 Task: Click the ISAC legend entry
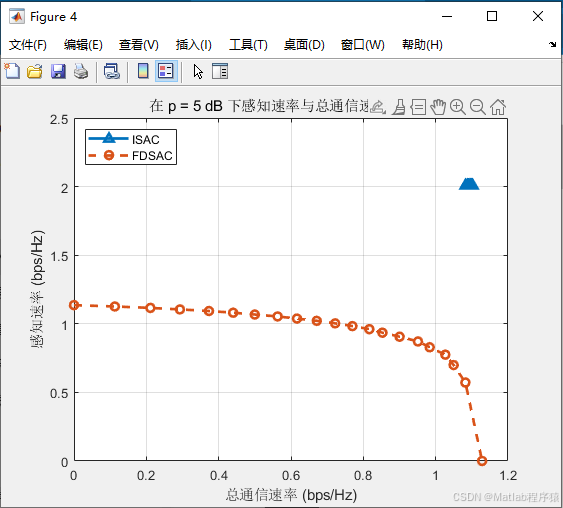[124, 139]
